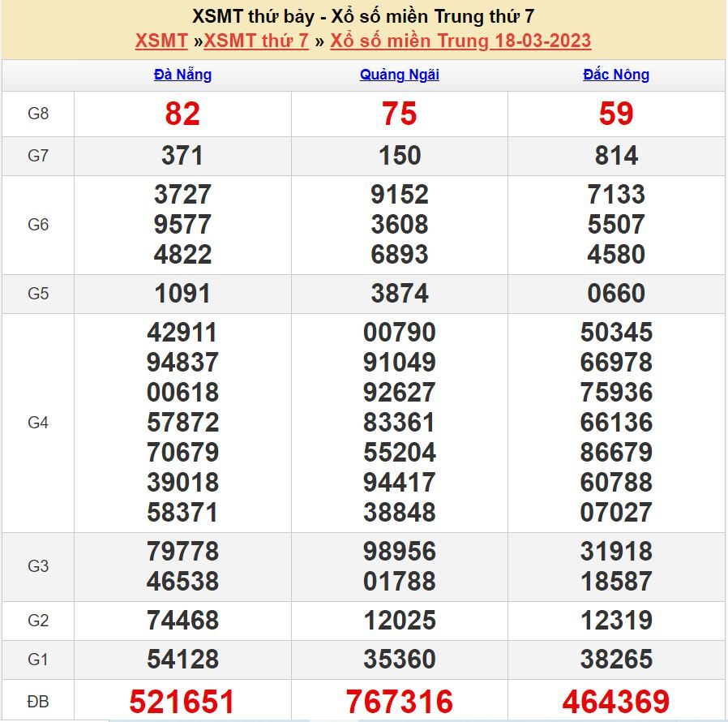
Task: Select Đà Nẵng G8 number 82
Action: pos(182,114)
